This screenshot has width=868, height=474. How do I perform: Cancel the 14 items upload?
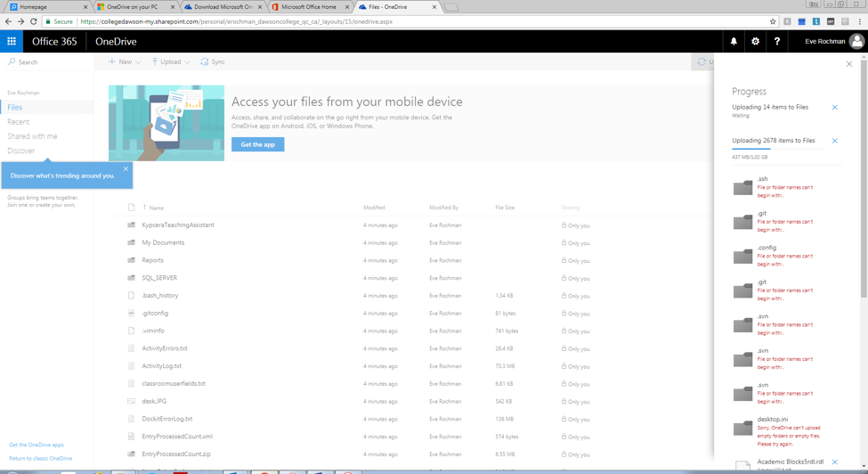[835, 108]
